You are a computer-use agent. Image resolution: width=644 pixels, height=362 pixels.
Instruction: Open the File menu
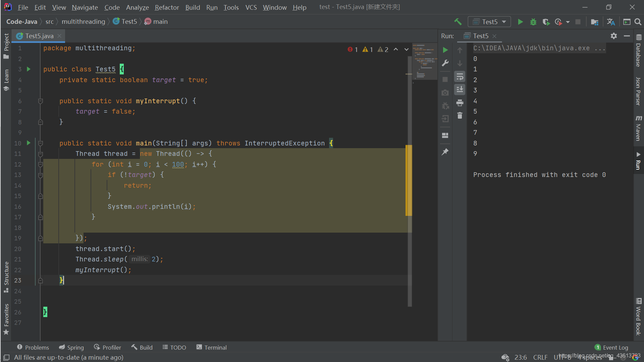click(23, 7)
